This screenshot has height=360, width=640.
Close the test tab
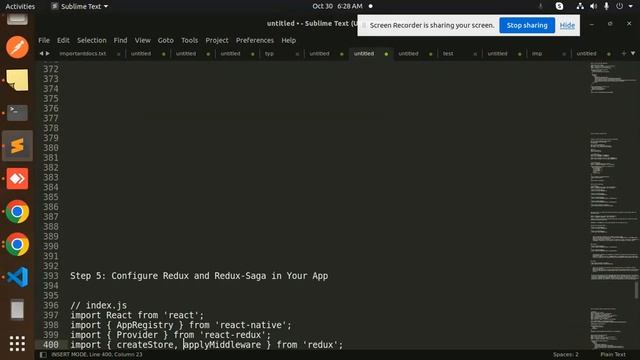(475, 54)
